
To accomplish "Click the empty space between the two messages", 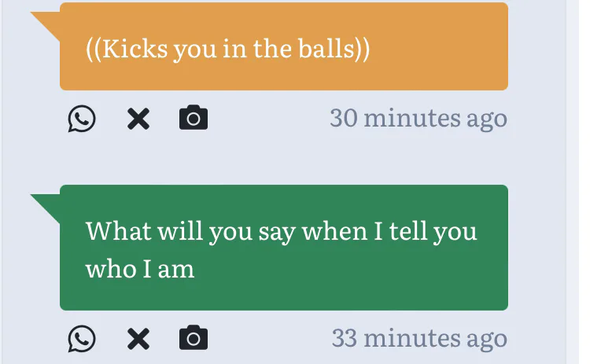I will [x=283, y=160].
